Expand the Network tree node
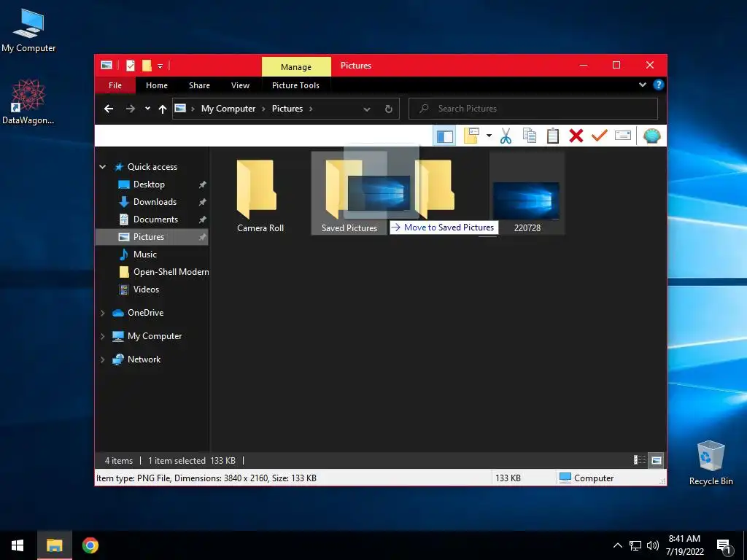 tap(102, 359)
